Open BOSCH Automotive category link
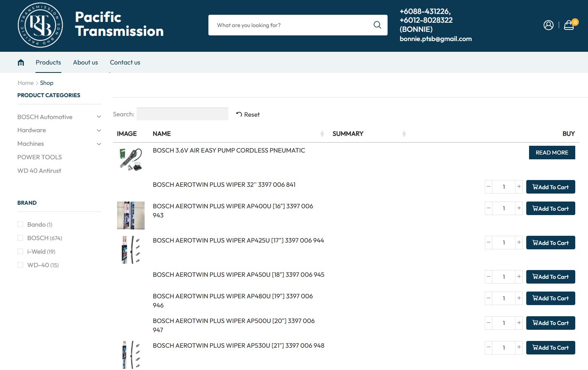 45,117
